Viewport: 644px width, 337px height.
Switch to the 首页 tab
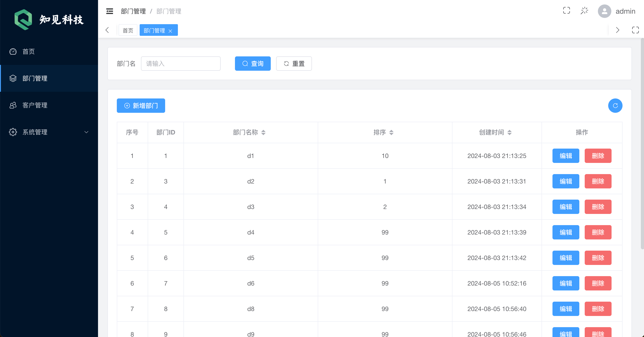coord(128,30)
